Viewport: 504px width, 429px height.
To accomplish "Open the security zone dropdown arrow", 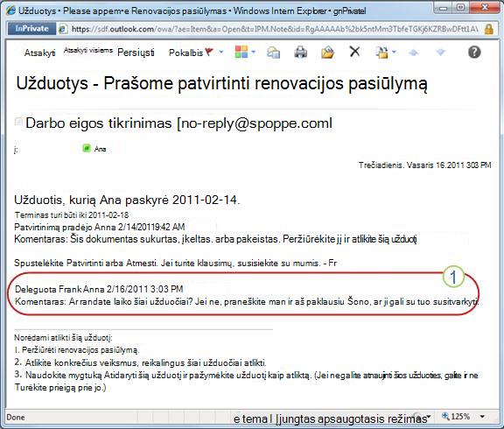I will click(429, 417).
